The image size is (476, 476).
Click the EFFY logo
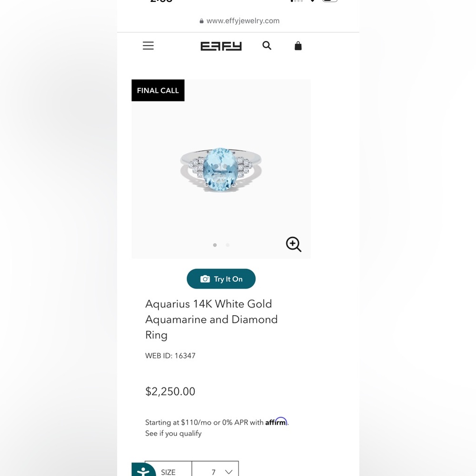click(221, 46)
